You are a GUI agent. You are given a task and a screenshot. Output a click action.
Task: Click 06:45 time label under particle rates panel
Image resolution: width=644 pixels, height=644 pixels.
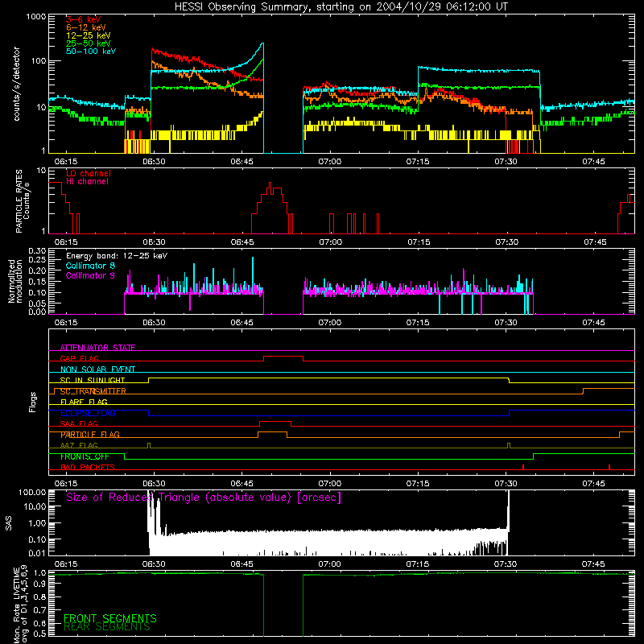click(242, 242)
